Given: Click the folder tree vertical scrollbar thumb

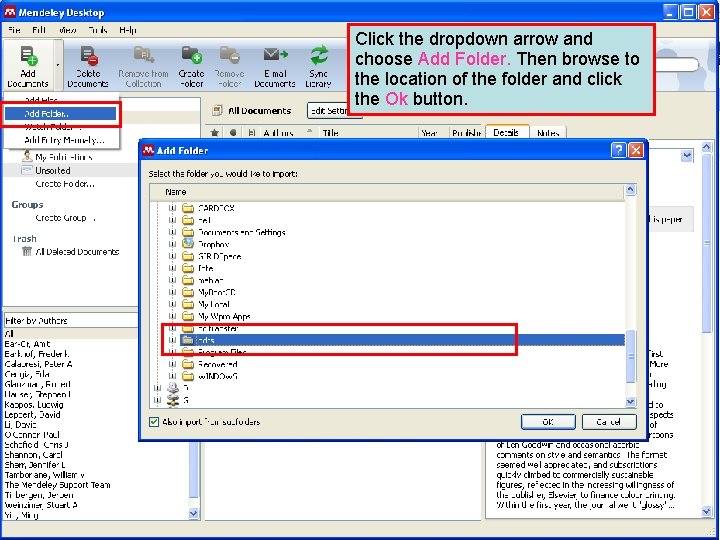Looking at the screenshot, I should click(630, 356).
